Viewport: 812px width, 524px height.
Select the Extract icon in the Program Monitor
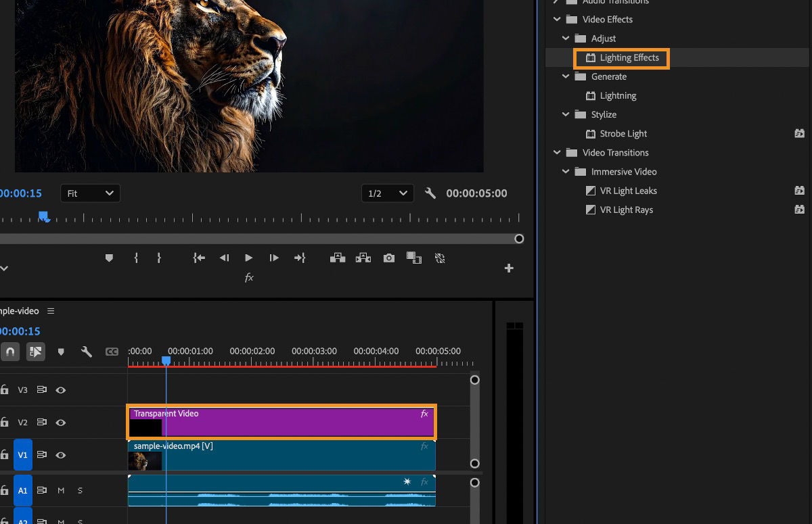coord(363,258)
